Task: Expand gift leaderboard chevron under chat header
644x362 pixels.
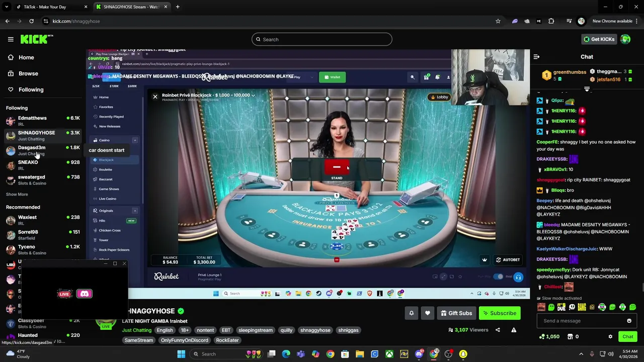Action: [587, 89]
